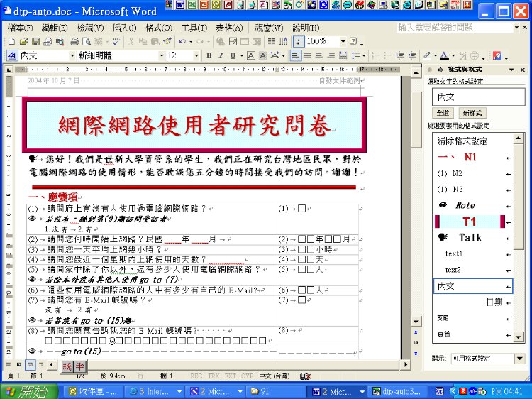Toggle left text alignment

pos(295,55)
